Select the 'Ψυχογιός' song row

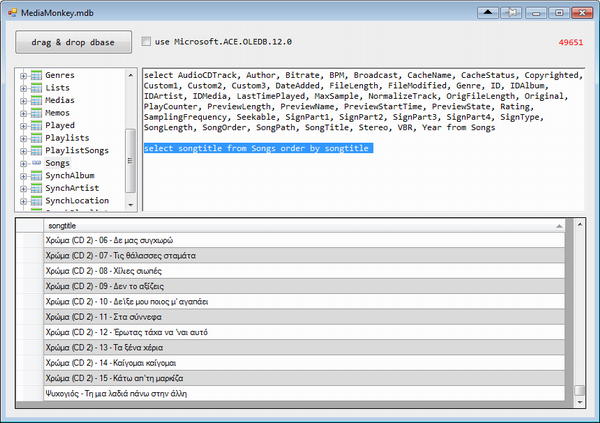304,394
